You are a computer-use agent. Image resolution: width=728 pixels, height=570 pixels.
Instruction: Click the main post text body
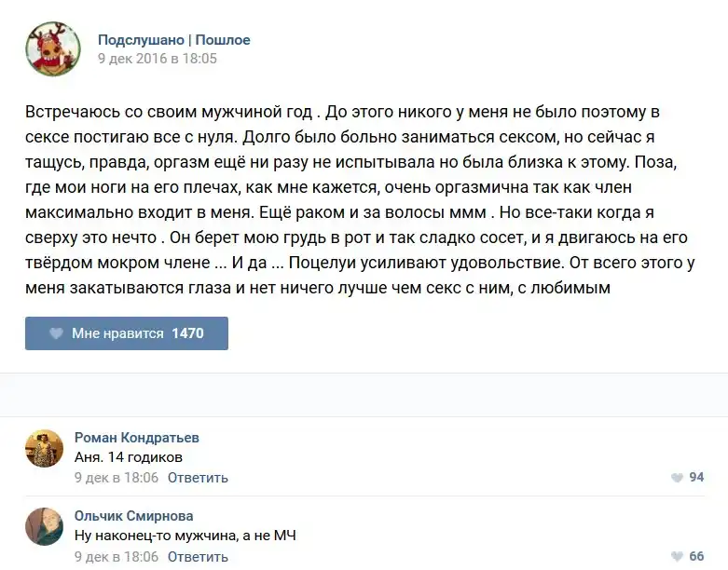[x=359, y=199]
